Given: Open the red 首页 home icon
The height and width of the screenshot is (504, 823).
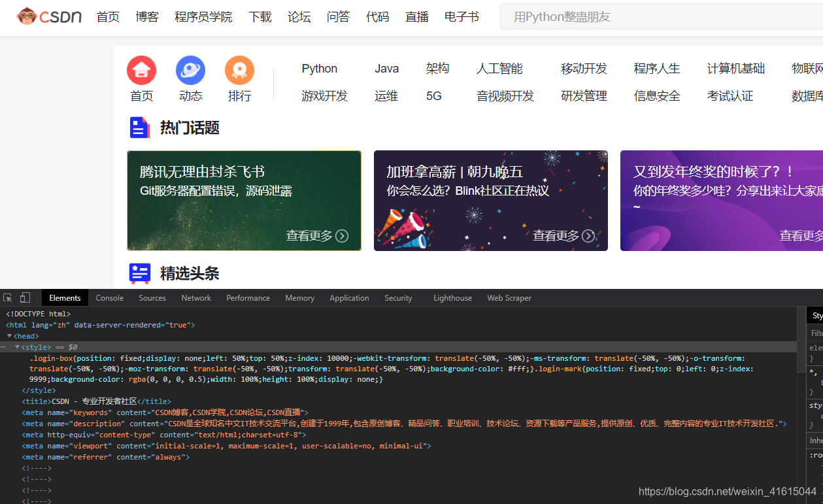Looking at the screenshot, I should click(x=141, y=71).
